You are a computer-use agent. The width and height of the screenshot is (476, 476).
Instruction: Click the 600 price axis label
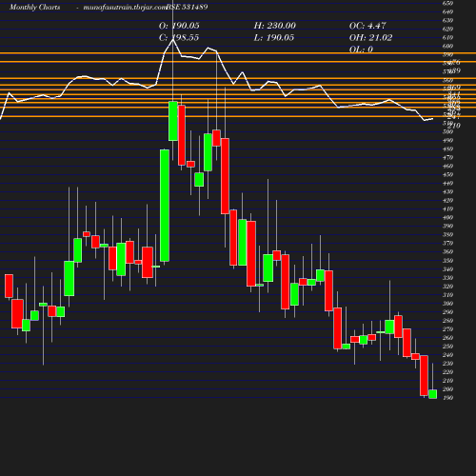pyautogui.click(x=447, y=47)
